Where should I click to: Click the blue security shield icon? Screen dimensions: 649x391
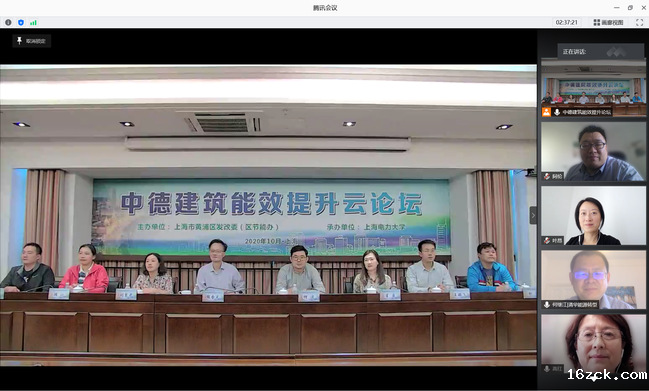tap(21, 22)
